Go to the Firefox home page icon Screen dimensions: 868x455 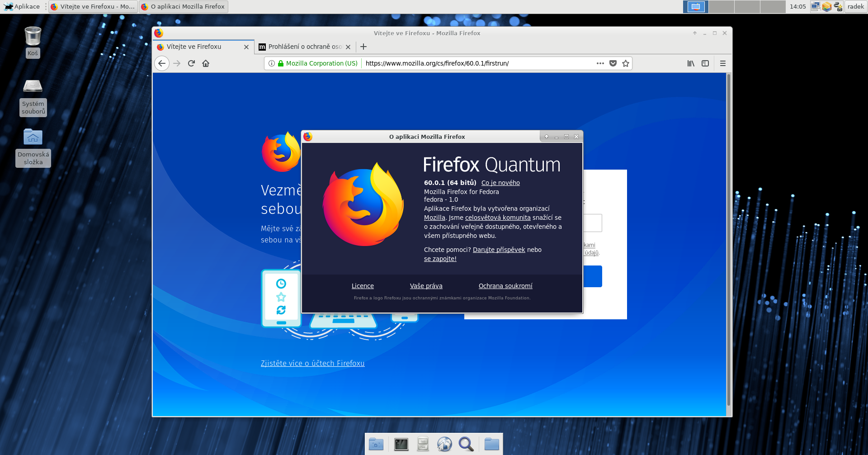tap(206, 63)
